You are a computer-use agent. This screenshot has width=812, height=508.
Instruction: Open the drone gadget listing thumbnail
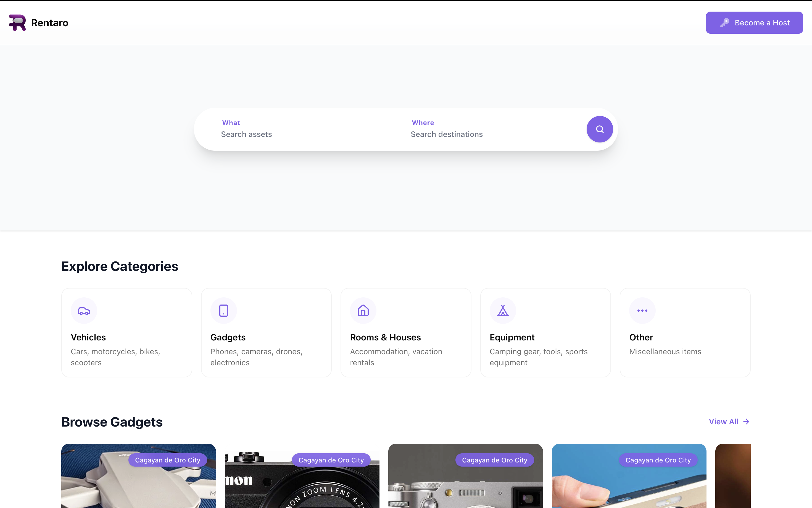point(138,487)
